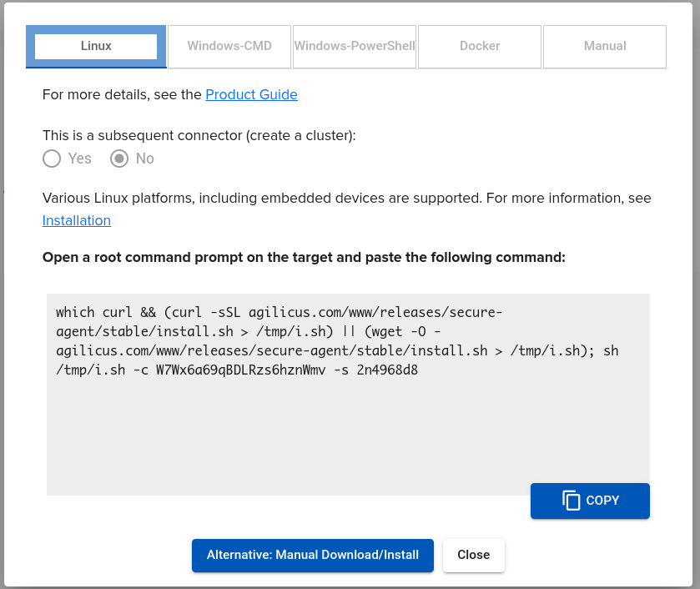The width and height of the screenshot is (700, 589).
Task: Click the 'Yes' label text
Action: tap(80, 159)
